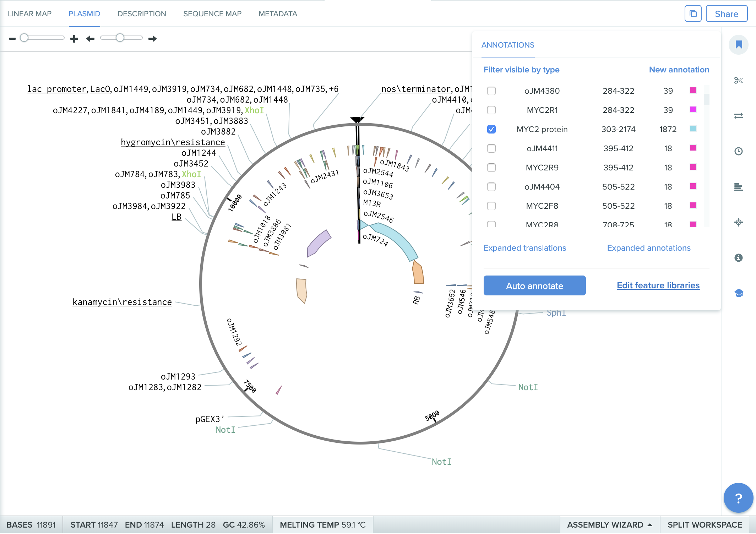The width and height of the screenshot is (756, 534).
Task: Open the Annotations bookmark panel
Action: point(739,44)
